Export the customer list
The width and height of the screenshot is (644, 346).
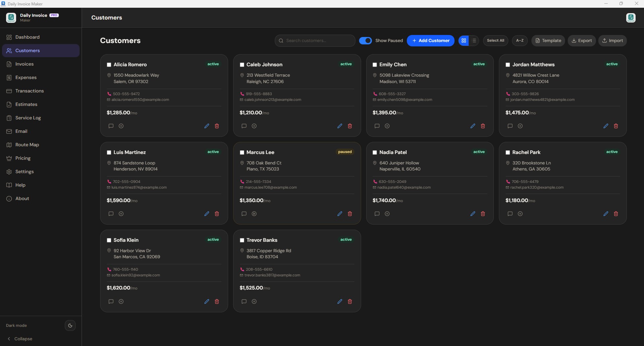tap(582, 41)
